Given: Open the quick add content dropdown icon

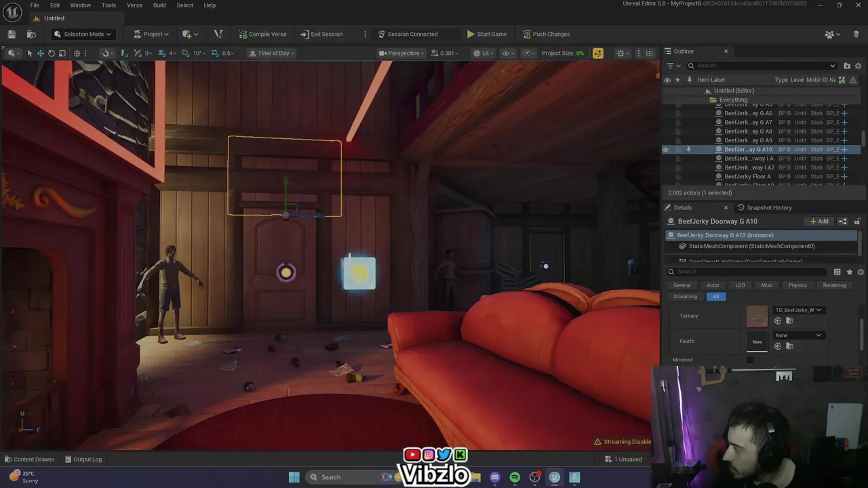Looking at the screenshot, I should pyautogui.click(x=189, y=34).
